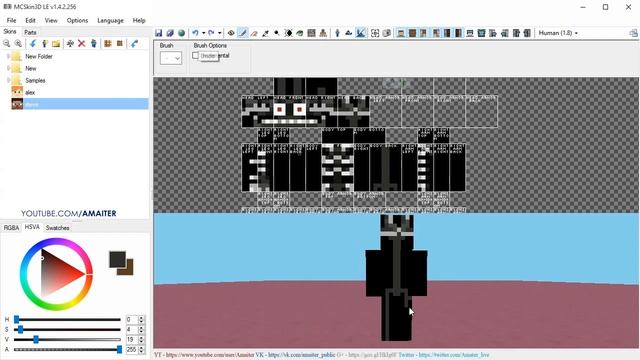This screenshot has height=360, width=640.
Task: Click Zoom Out magnifier in skin list
Action: [7, 43]
